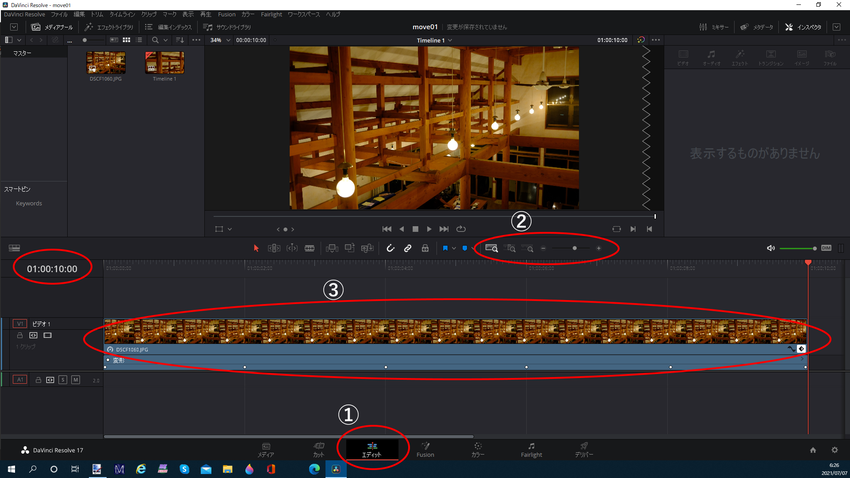Open the media pool search options dropdown
This screenshot has height=478, width=850.
(165, 40)
